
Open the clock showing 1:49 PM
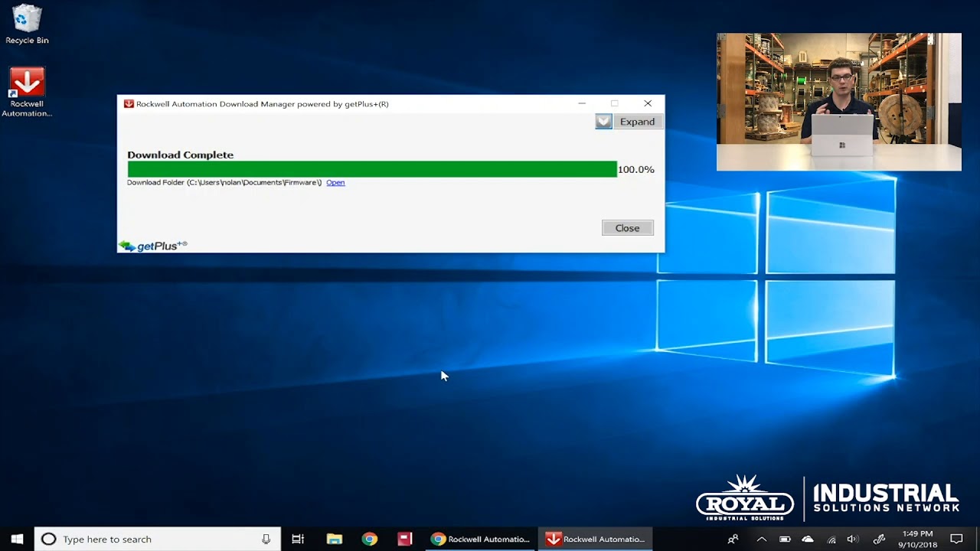click(x=917, y=539)
